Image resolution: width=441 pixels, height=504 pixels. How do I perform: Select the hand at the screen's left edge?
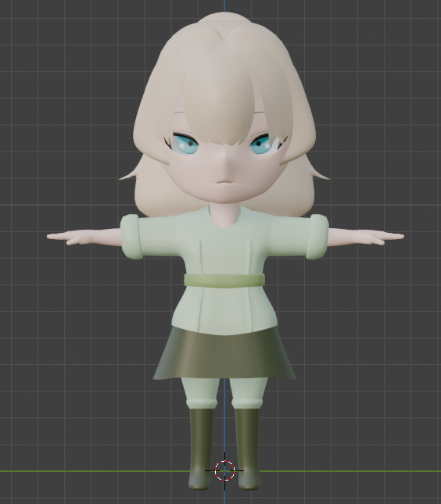[69, 238]
